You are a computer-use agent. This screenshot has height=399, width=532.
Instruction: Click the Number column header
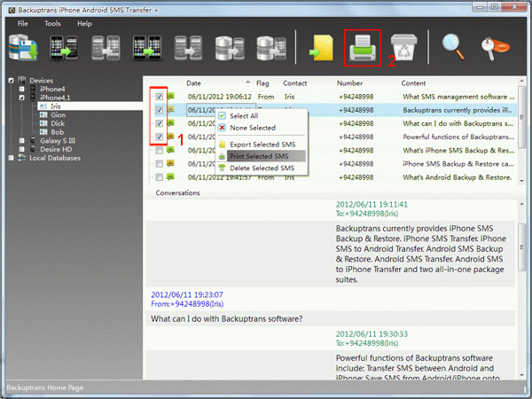349,83
